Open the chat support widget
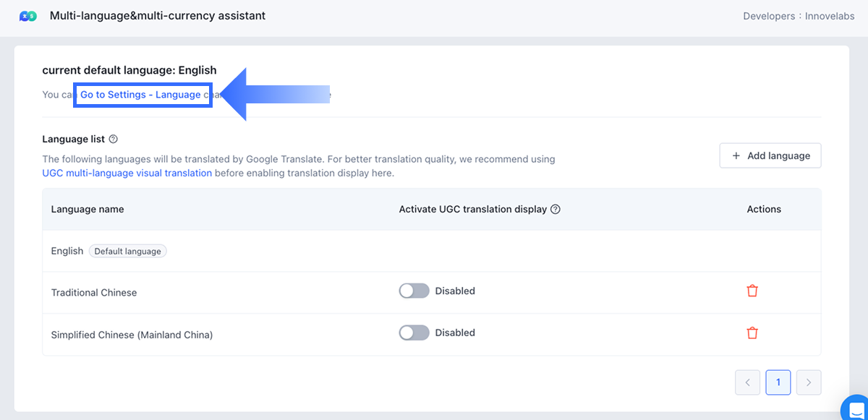The height and width of the screenshot is (420, 868). tap(856, 408)
